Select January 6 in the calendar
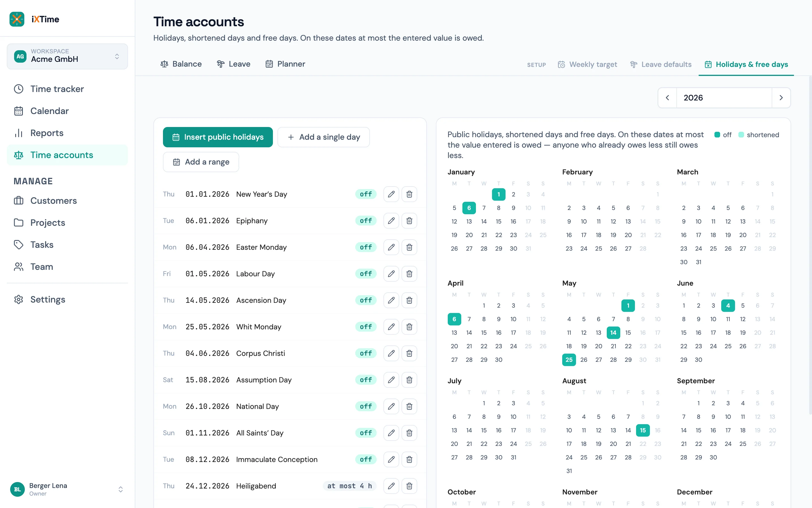This screenshot has width=812, height=508. (x=469, y=208)
